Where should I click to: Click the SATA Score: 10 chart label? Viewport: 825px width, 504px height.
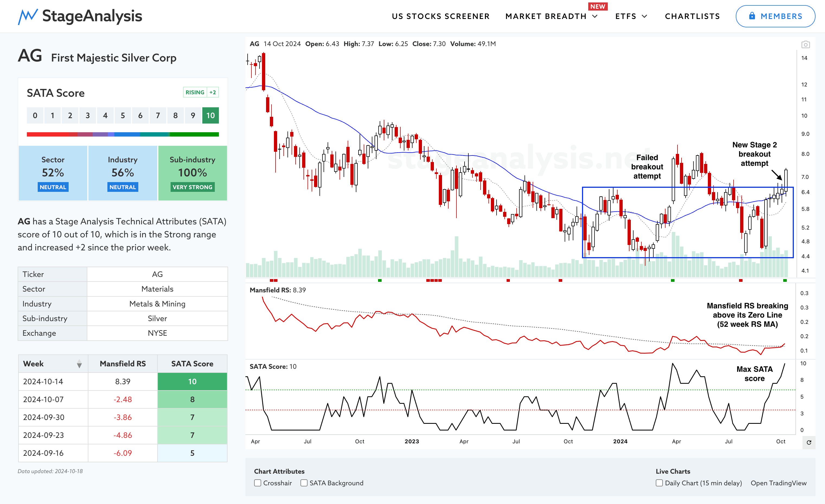(273, 367)
